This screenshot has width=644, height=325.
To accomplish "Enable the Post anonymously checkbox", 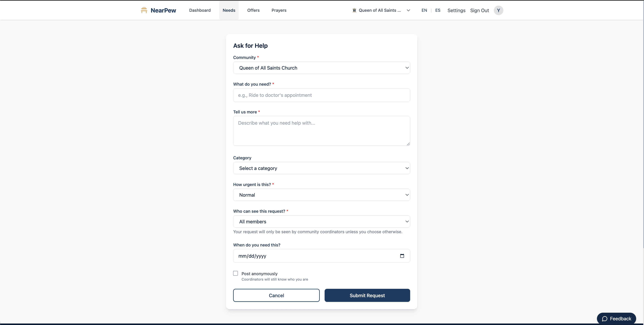I will click(x=236, y=273).
